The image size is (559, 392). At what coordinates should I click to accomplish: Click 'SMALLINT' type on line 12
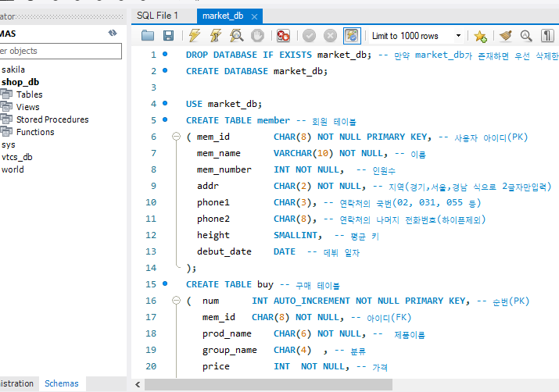pyautogui.click(x=296, y=235)
